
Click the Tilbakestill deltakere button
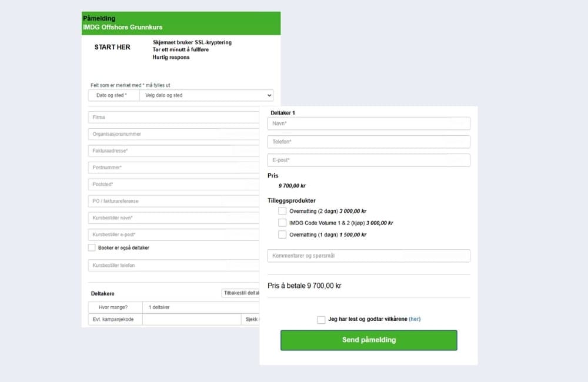coord(240,293)
